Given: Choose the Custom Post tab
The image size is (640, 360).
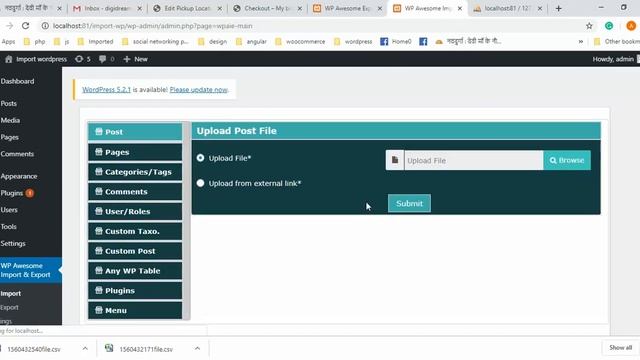Looking at the screenshot, I should click(x=135, y=251).
